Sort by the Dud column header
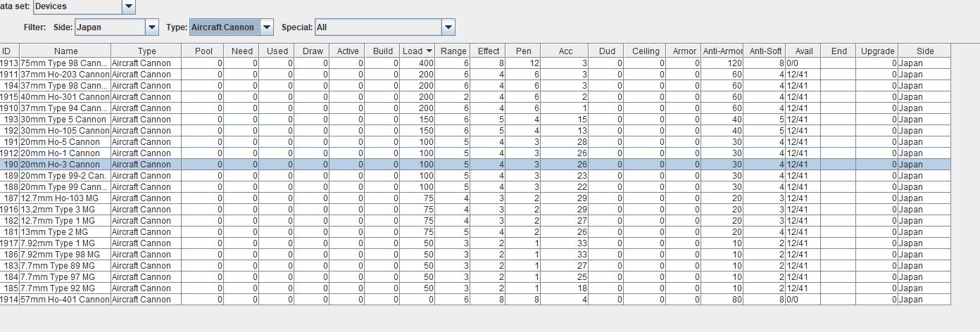Viewport: 980px width, 332px height. click(x=606, y=51)
